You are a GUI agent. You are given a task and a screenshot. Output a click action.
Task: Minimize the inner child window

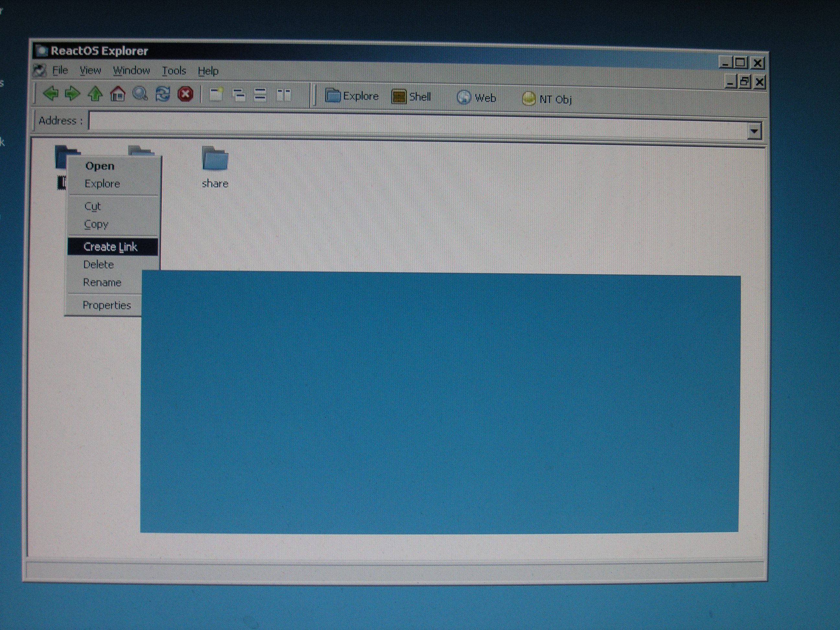731,82
